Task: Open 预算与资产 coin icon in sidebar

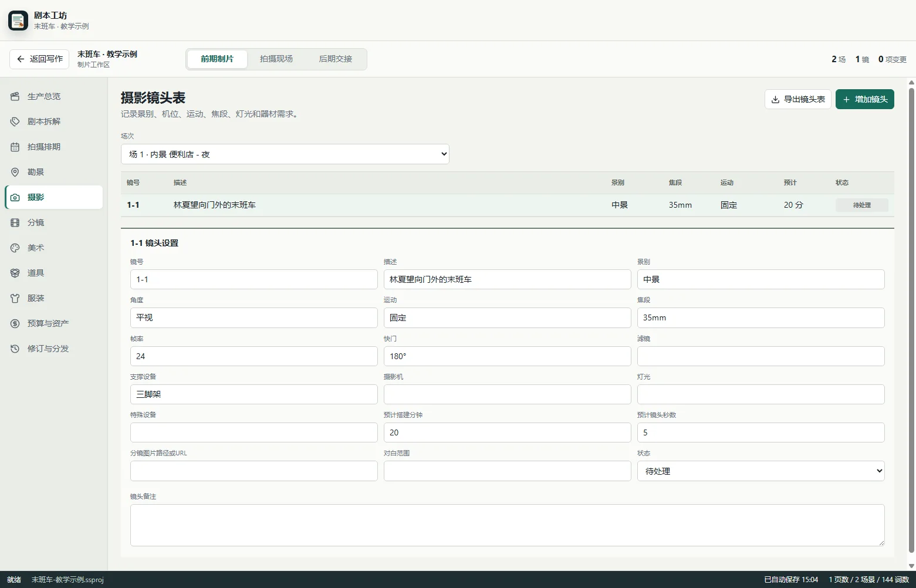Action: click(x=15, y=323)
